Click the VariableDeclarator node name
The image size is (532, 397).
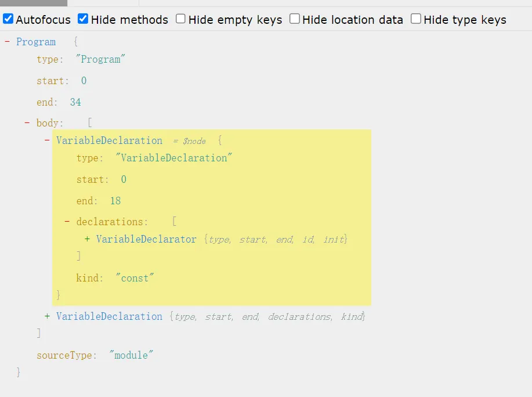click(146, 239)
